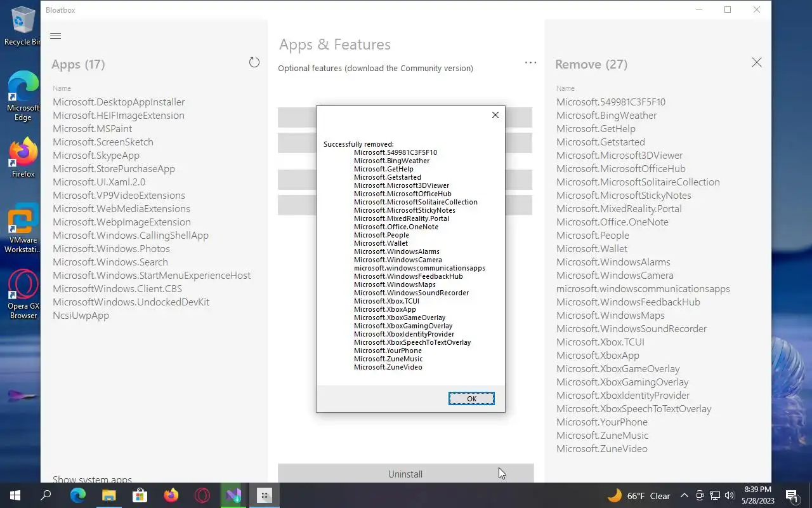Open Recycle Bin desktop icon
812x508 pixels.
pos(22,25)
